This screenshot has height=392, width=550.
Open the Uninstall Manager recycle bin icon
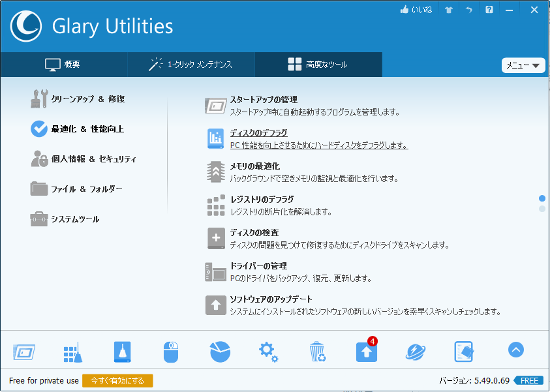click(318, 352)
